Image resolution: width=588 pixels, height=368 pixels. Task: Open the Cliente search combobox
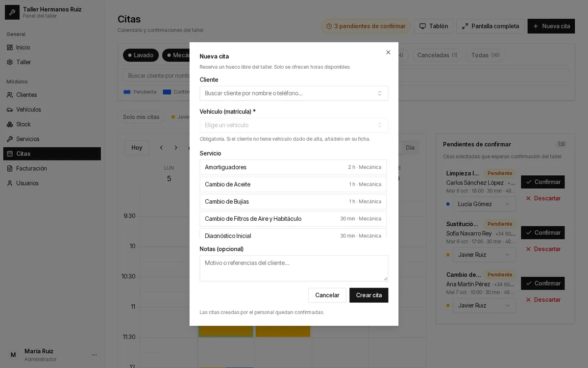(x=294, y=93)
